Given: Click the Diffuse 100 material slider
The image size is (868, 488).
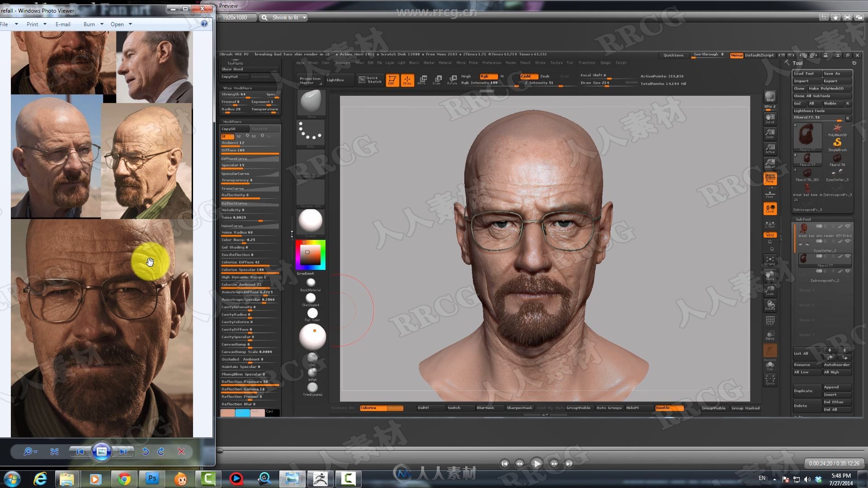Looking at the screenshot, I should pyautogui.click(x=250, y=150).
